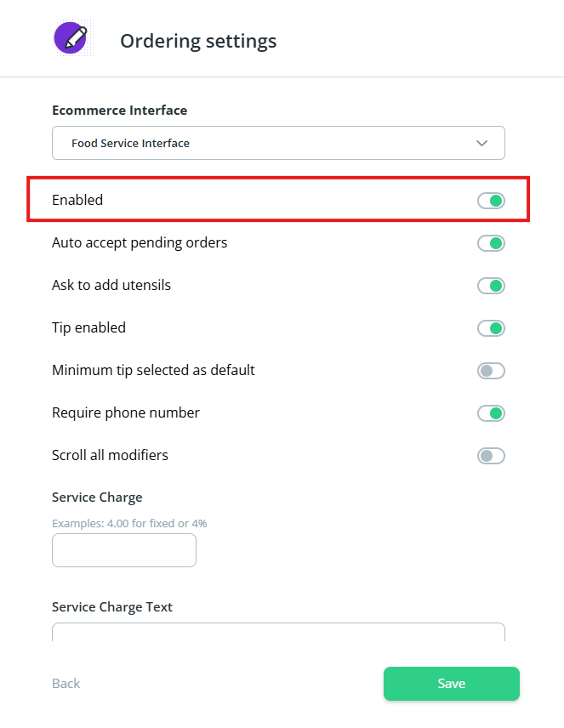564x728 pixels.
Task: Turn off Auto accept pending orders
Action: coord(491,243)
